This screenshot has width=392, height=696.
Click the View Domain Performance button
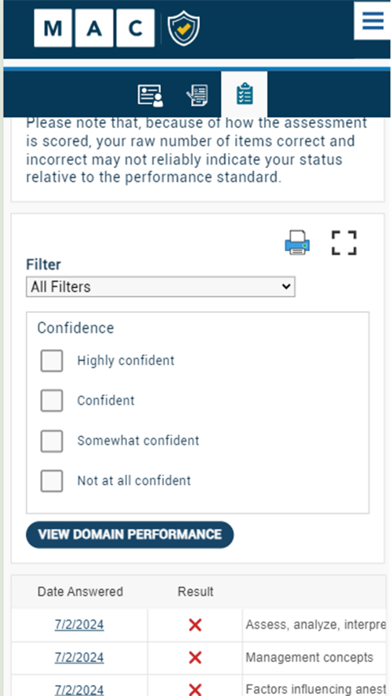130,534
